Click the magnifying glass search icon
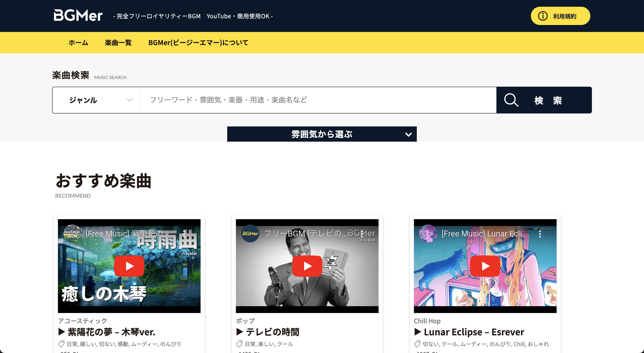The height and width of the screenshot is (353, 644). pyautogui.click(x=511, y=100)
